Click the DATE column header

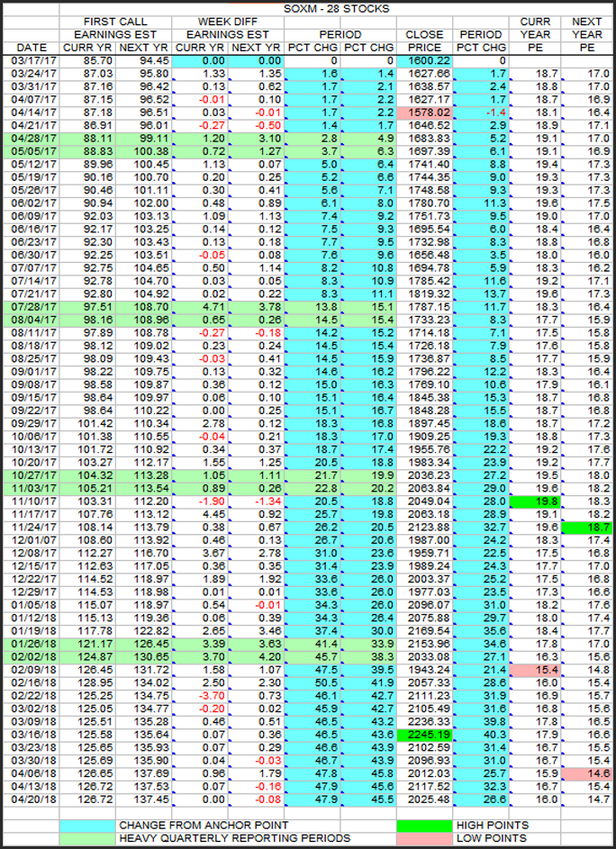point(31,46)
